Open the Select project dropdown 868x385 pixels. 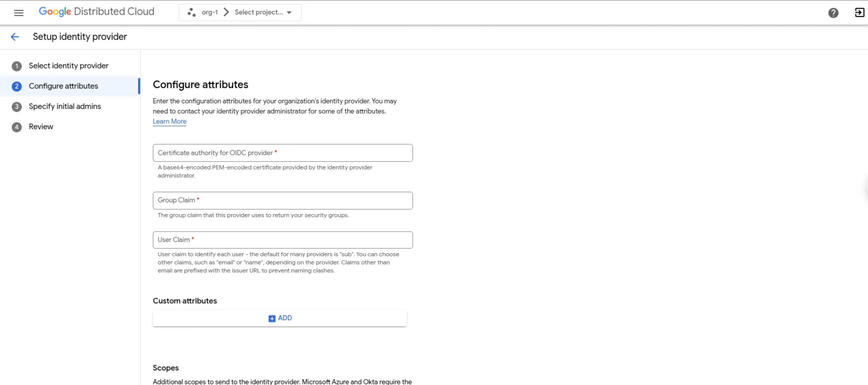(259, 12)
